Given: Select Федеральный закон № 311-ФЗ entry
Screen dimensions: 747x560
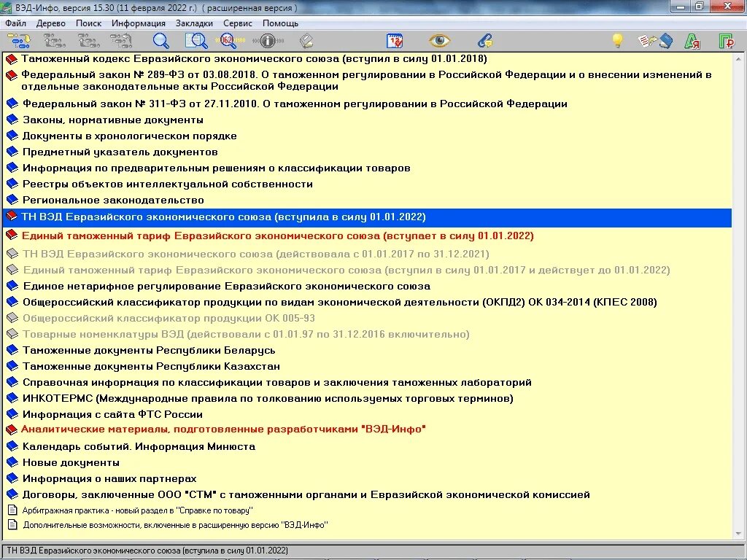Looking at the screenshot, I should pyautogui.click(x=295, y=104).
